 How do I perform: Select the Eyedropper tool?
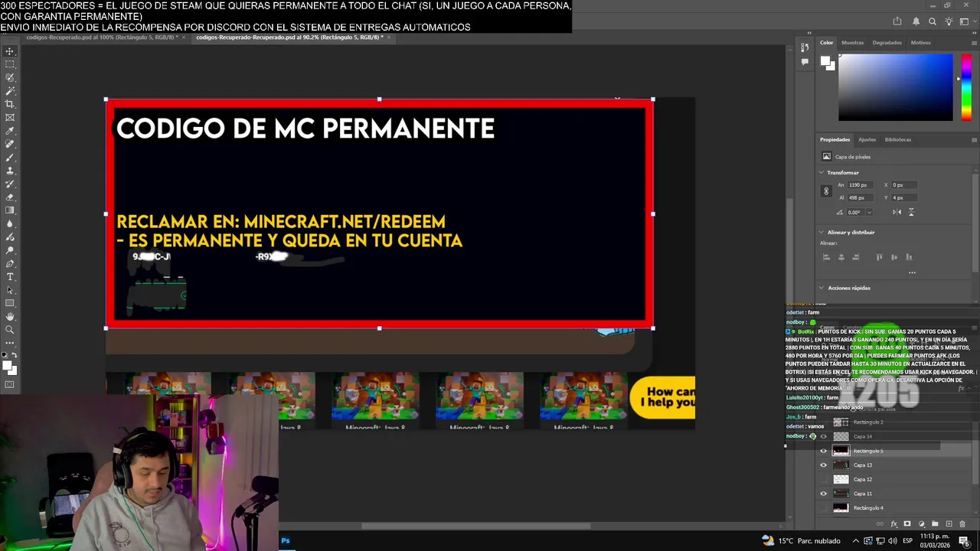tap(10, 131)
